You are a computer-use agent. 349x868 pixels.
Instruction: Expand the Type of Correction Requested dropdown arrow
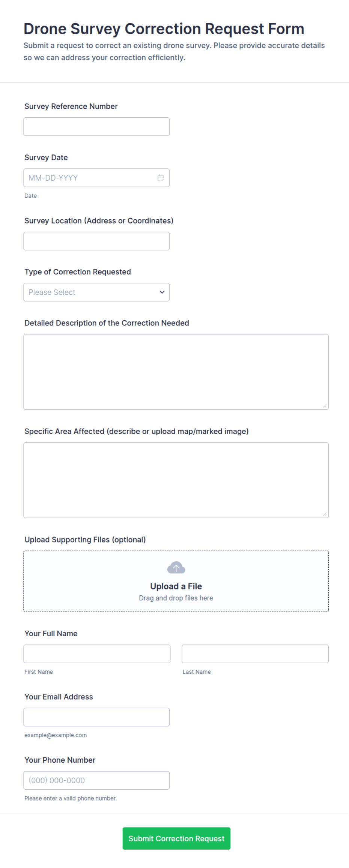coord(162,292)
